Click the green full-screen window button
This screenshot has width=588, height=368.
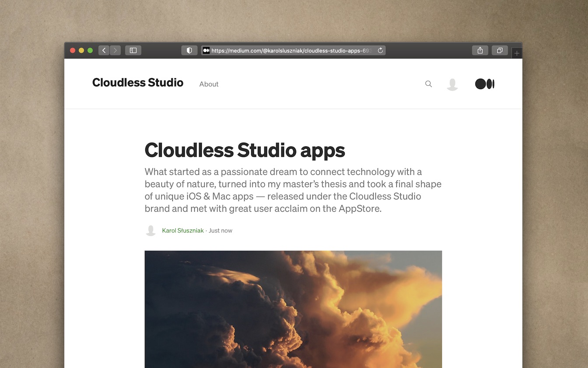(x=90, y=50)
